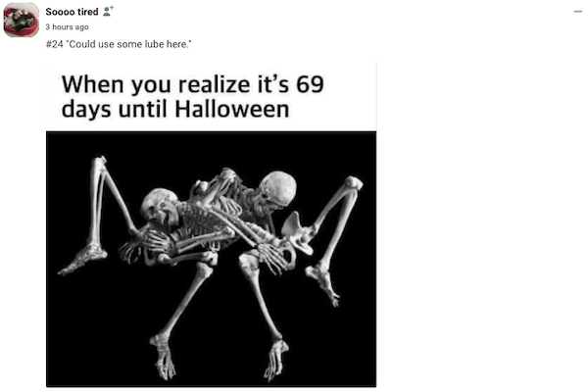Click the "Could use some lube here." text
Screen dimensions: 588x392
pyautogui.click(x=128, y=44)
